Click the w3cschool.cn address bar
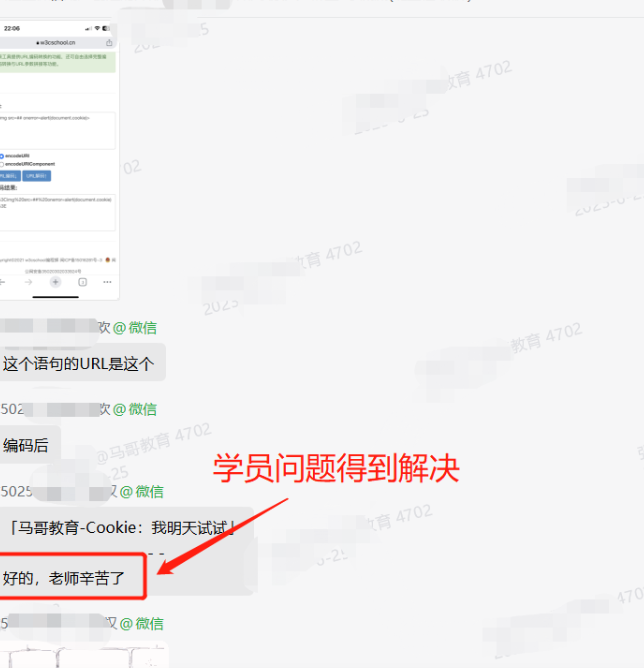 [x=55, y=43]
